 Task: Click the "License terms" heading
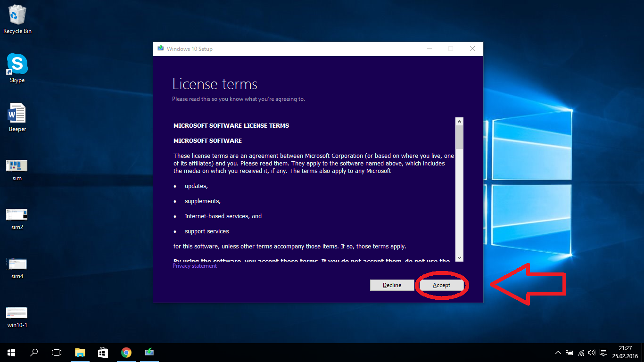click(215, 84)
